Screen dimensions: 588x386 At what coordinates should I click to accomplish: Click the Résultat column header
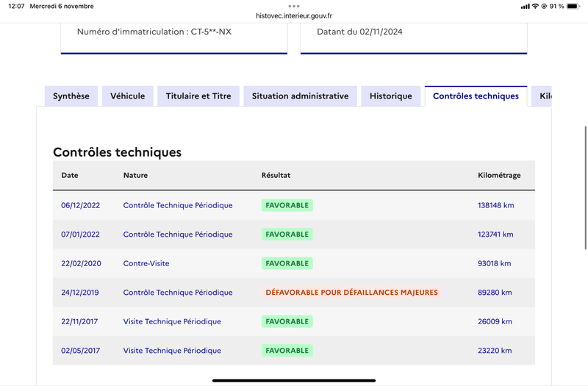[x=276, y=175]
